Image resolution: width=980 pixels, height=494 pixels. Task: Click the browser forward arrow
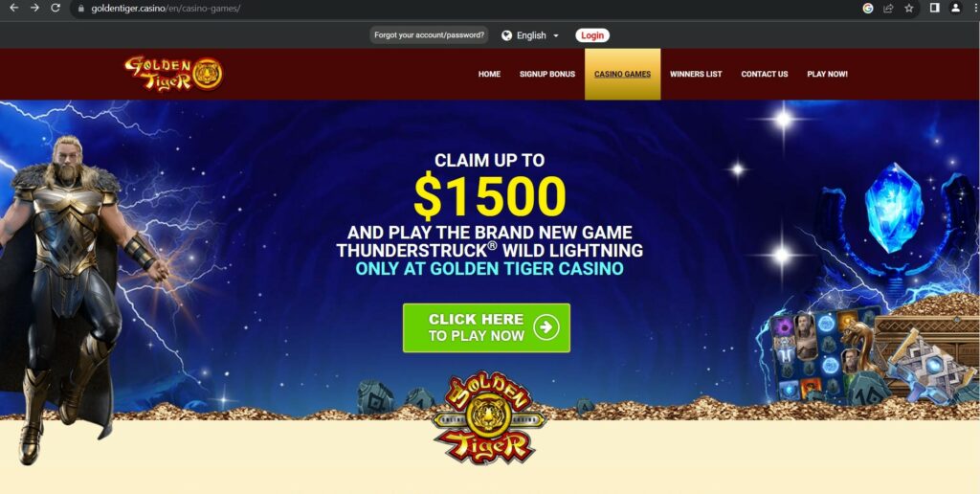[x=34, y=8]
